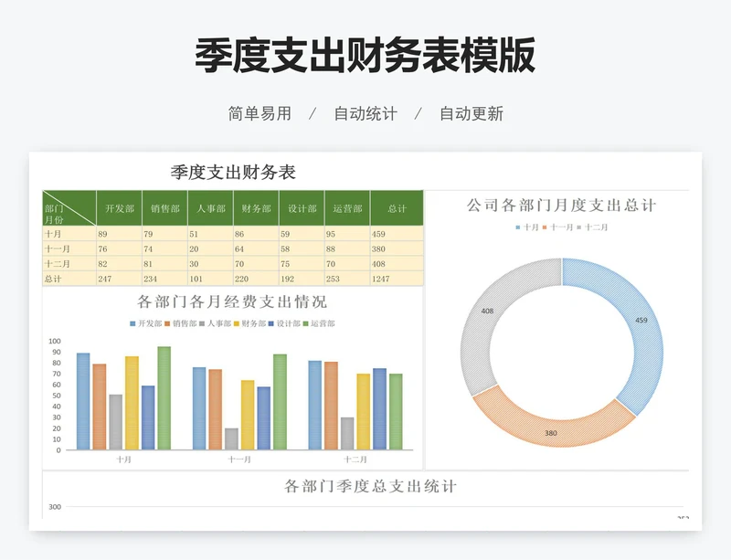The width and height of the screenshot is (731, 560).
Task: Click table cell 95 for 十月 运营部
Action: (347, 234)
